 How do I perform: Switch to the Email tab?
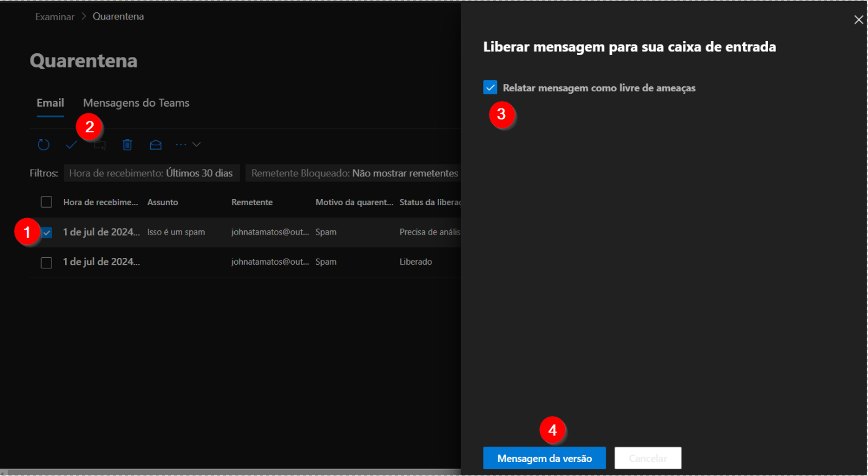(50, 103)
